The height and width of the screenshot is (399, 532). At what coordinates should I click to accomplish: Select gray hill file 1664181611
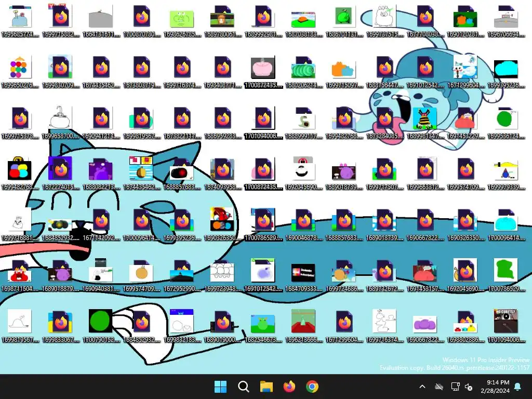[101, 21]
